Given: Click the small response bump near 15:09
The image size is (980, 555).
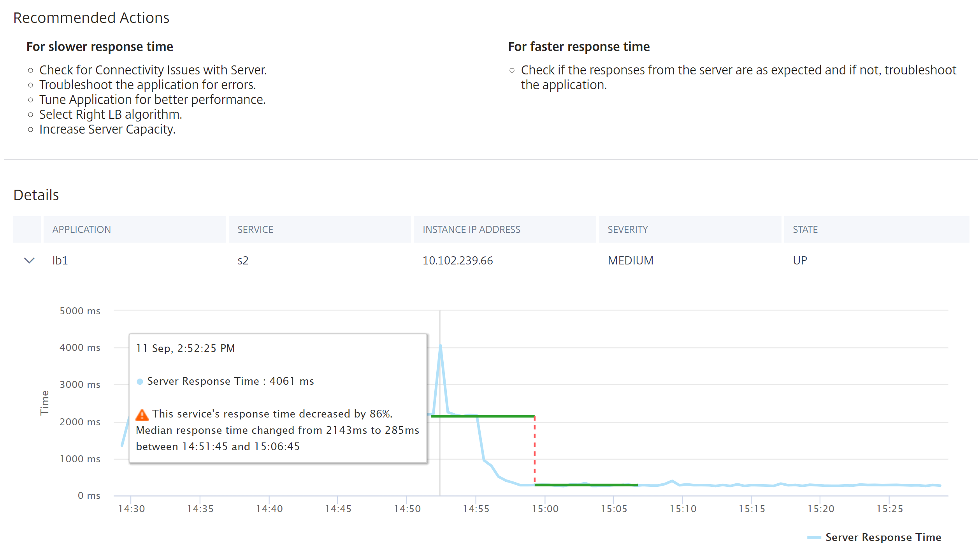Looking at the screenshot, I should pyautogui.click(x=672, y=482).
